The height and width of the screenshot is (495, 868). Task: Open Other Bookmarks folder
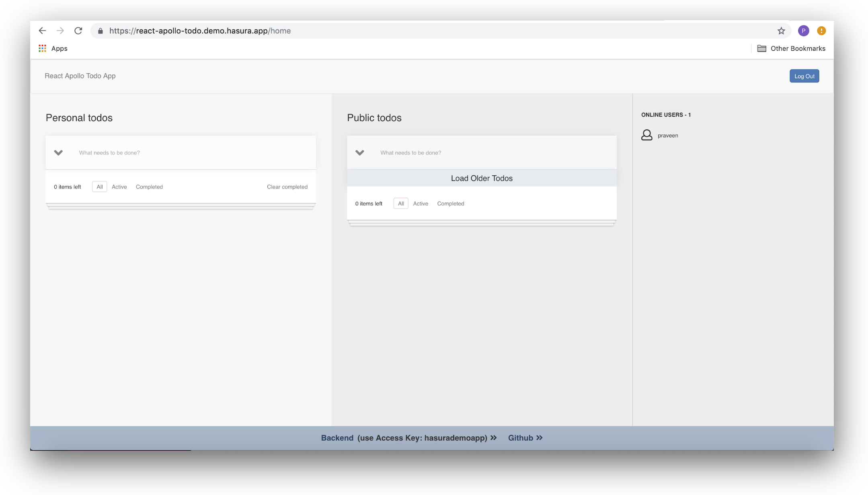click(x=791, y=48)
